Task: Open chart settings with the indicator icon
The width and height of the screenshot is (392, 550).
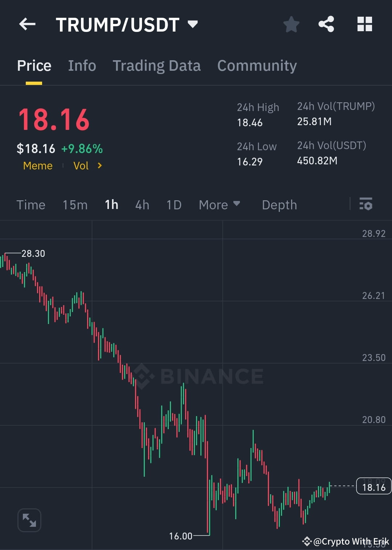Action: (x=366, y=205)
